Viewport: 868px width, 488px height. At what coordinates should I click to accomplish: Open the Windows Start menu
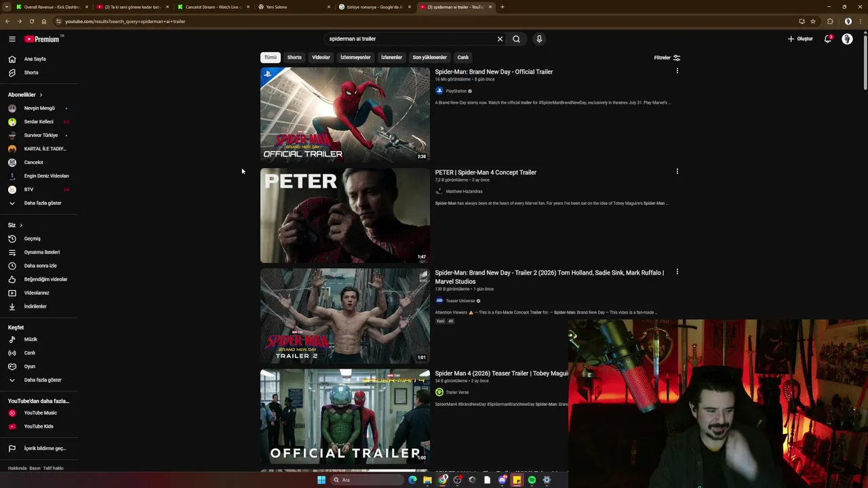pos(321,480)
